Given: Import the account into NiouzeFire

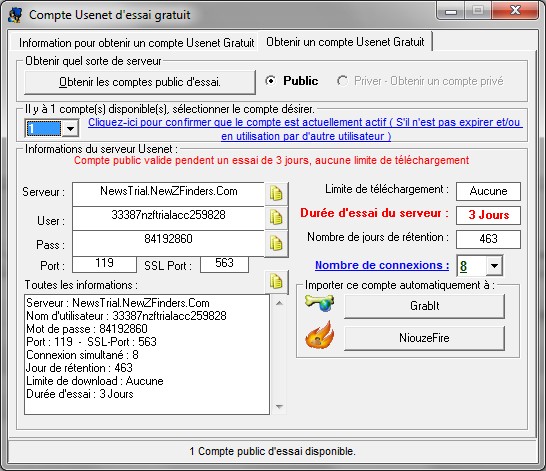Looking at the screenshot, I should click(424, 338).
